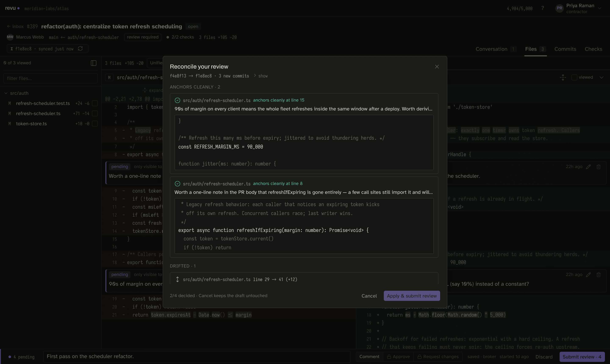Click Apply & submit review button

click(x=412, y=296)
